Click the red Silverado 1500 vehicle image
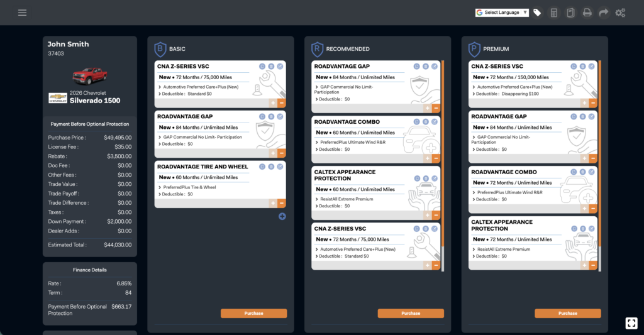The height and width of the screenshot is (335, 644). [89, 76]
